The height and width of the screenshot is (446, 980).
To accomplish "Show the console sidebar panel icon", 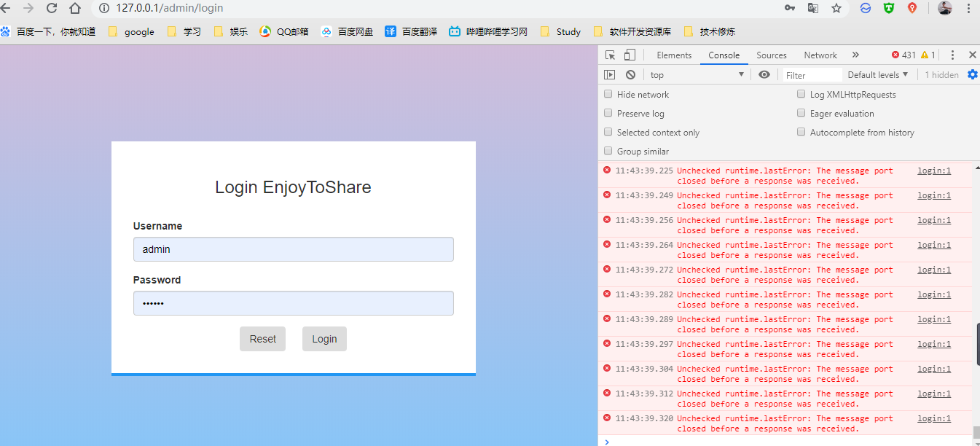I will [610, 75].
